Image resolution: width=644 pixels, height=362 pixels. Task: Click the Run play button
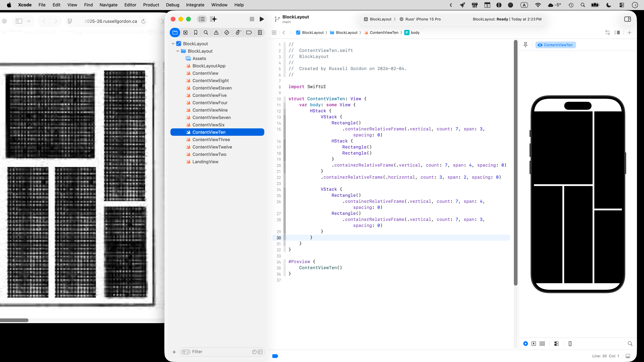(x=261, y=19)
